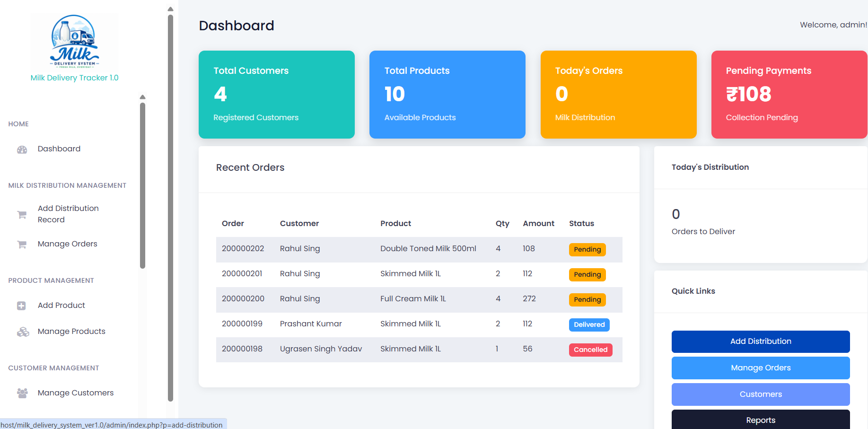The width and height of the screenshot is (868, 429).
Task: Click the Order column header
Action: pos(233,223)
